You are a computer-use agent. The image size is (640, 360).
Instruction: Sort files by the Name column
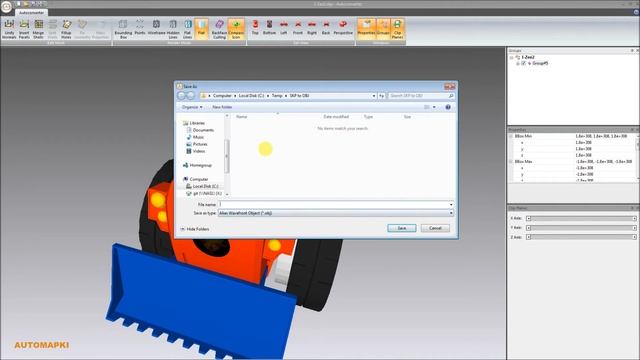[242, 117]
